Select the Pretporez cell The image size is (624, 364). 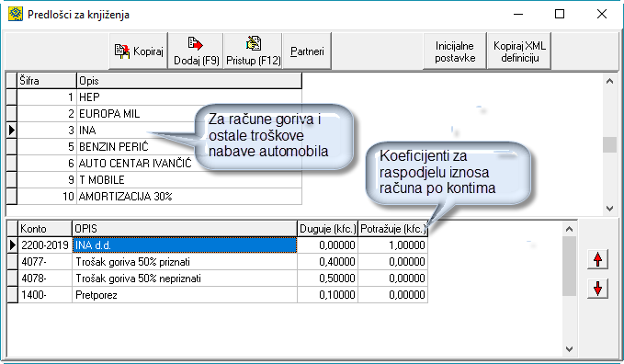coord(185,295)
